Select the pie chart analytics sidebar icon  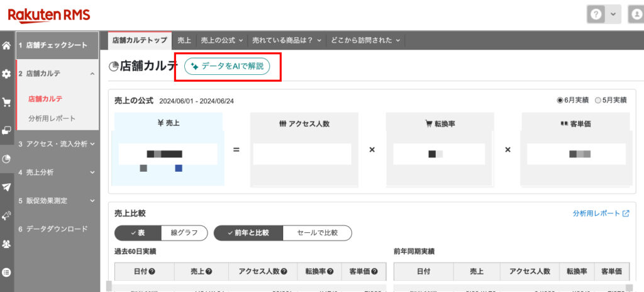point(6,159)
